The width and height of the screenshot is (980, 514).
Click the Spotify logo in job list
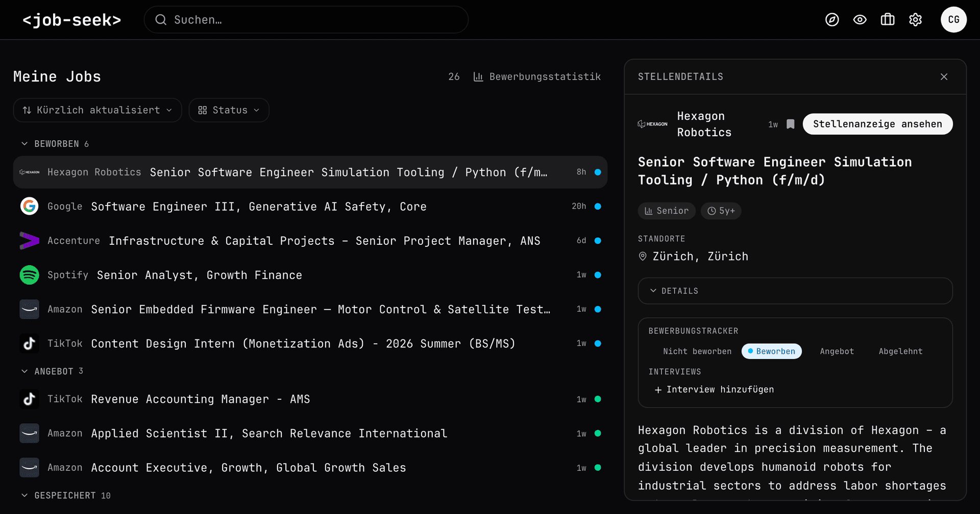point(30,275)
